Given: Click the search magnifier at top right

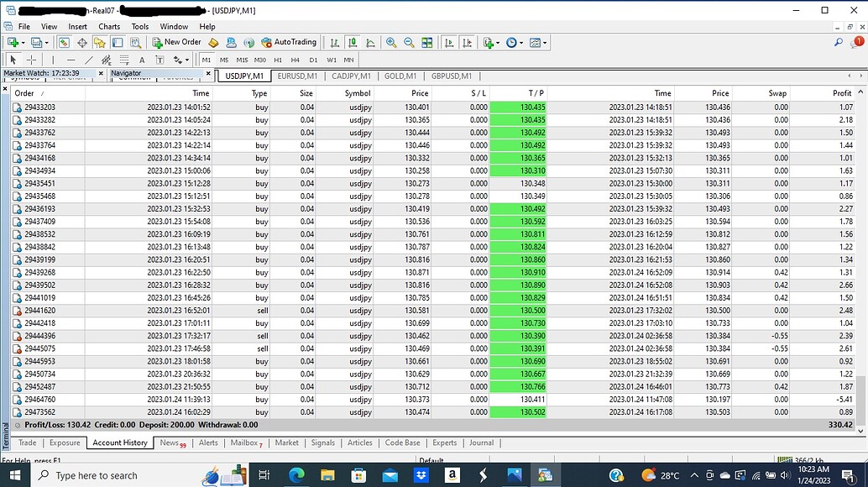Looking at the screenshot, I should click(839, 42).
